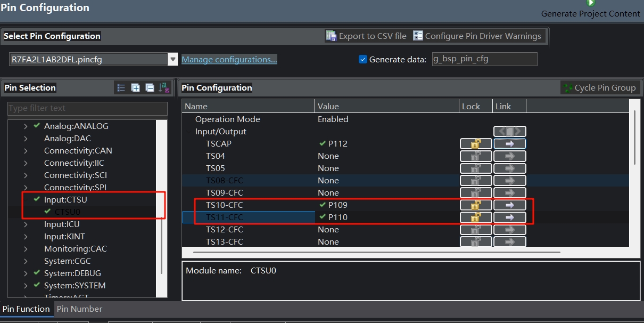Click the Pin Selection tree vertical scrollbar
Viewport: 644px width, 323px height.
tap(161, 245)
